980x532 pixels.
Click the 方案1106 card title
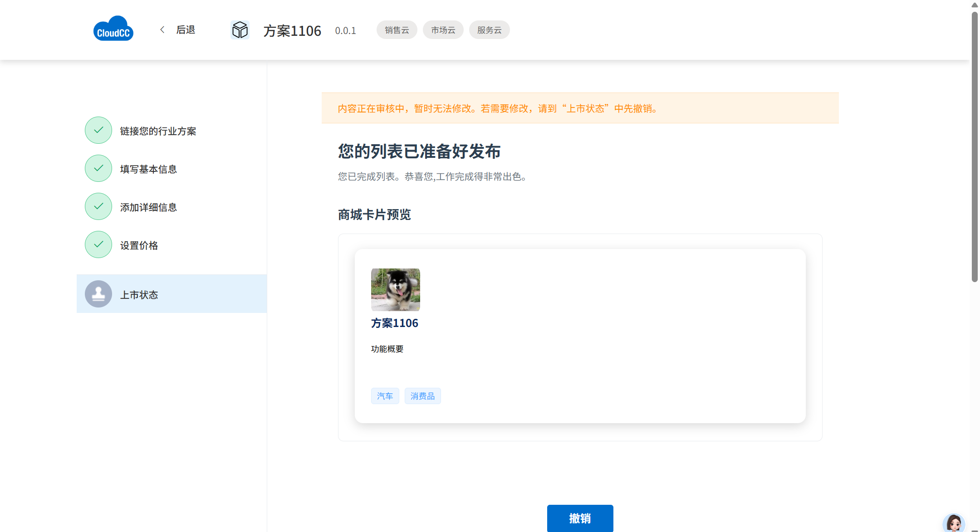click(394, 323)
